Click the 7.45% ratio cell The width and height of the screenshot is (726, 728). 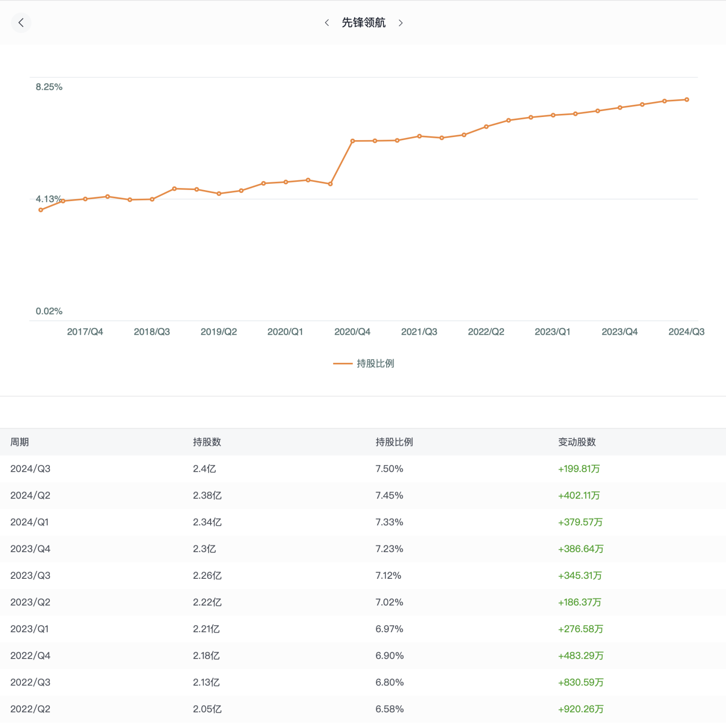click(x=389, y=495)
